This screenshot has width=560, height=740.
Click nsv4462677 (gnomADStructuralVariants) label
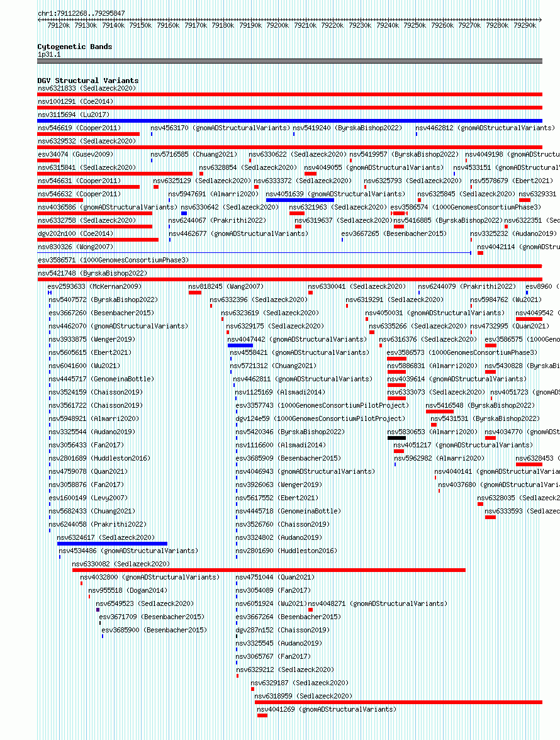click(x=238, y=233)
